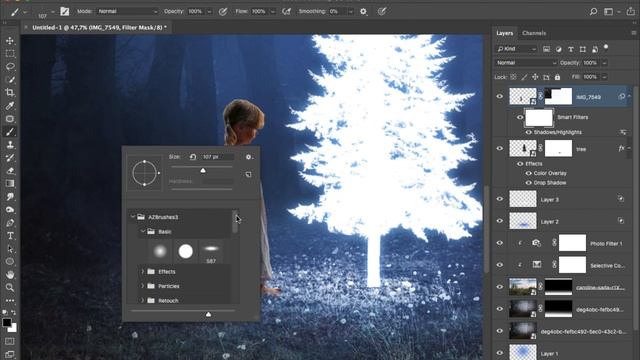This screenshot has width=640, height=360.
Task: Hide Photo Filter 1 layer
Action: 500,243
